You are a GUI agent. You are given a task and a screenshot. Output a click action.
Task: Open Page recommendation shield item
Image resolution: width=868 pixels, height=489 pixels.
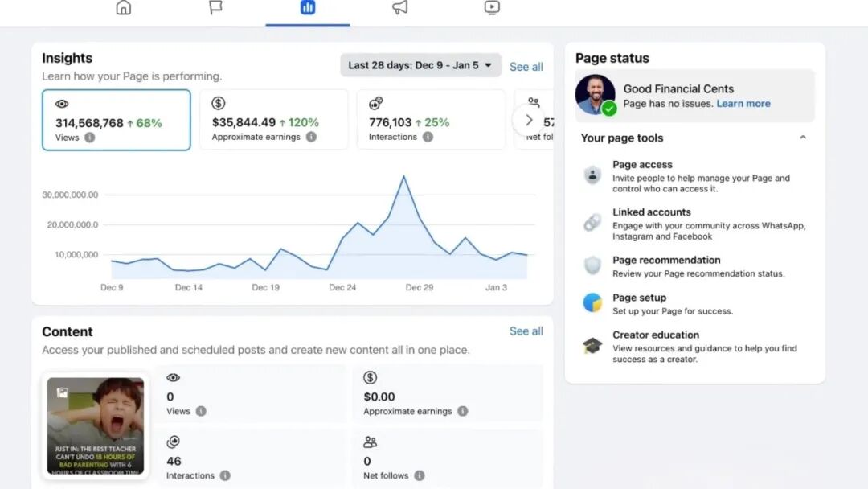[665, 260]
